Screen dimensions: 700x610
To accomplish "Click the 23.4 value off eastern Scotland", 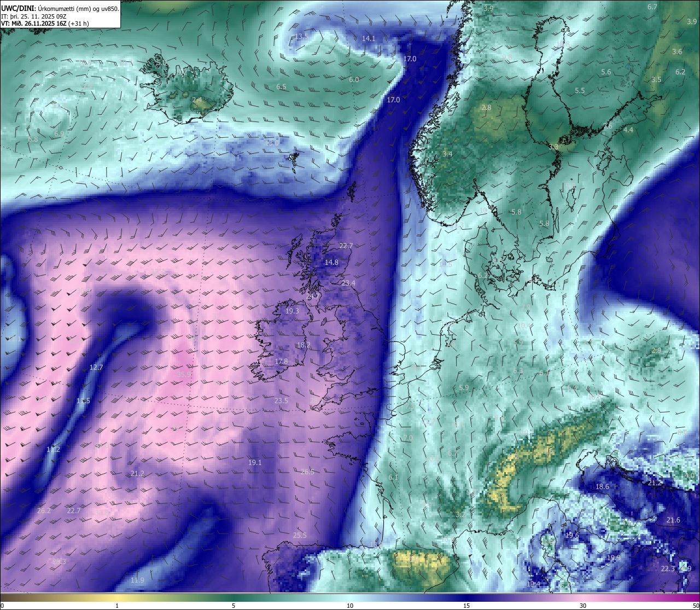I will (348, 283).
